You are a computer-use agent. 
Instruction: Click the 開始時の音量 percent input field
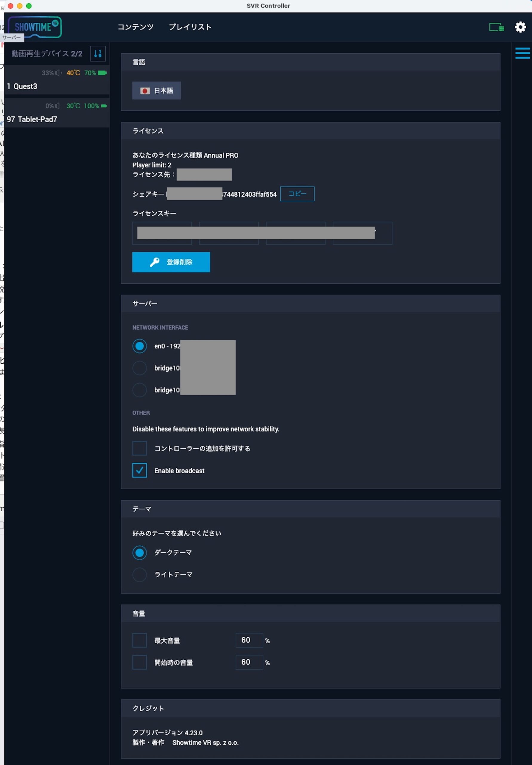click(249, 662)
